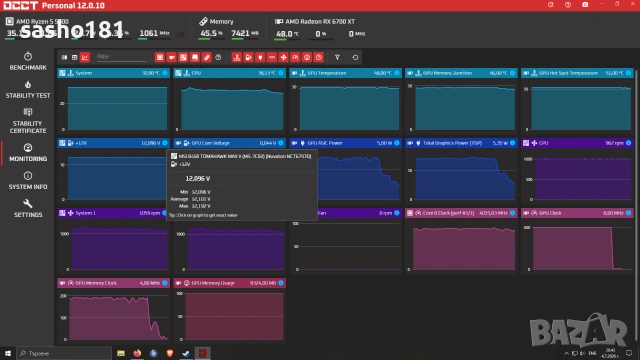Click the Filter text field
The width and height of the screenshot is (640, 360).
(121, 57)
